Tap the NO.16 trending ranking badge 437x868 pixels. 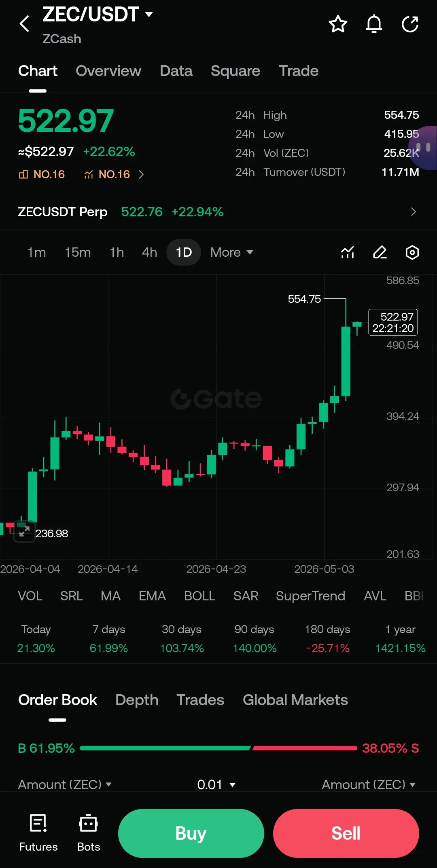click(107, 174)
